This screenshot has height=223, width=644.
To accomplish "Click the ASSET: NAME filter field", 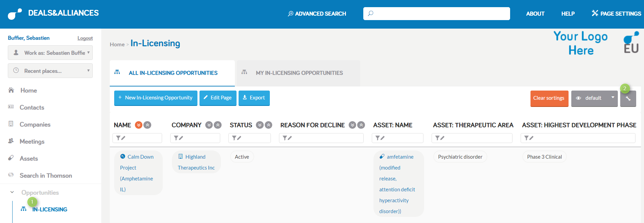I will [x=398, y=138].
